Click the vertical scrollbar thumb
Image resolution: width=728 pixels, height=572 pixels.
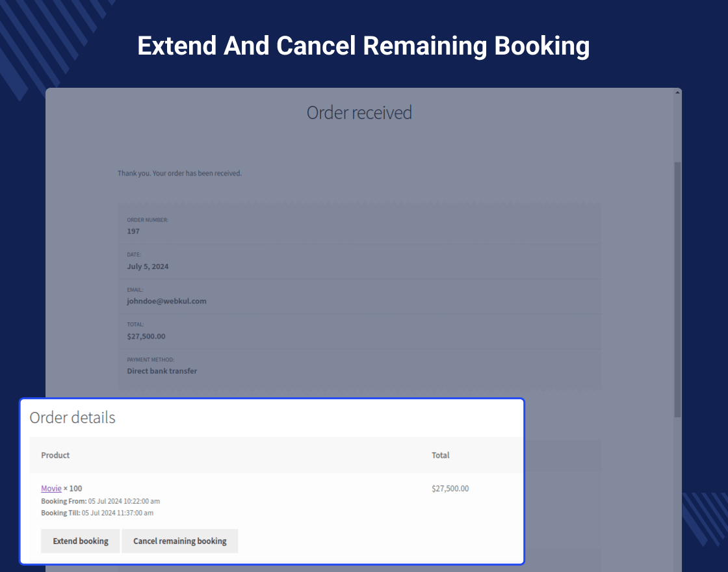pos(677,289)
